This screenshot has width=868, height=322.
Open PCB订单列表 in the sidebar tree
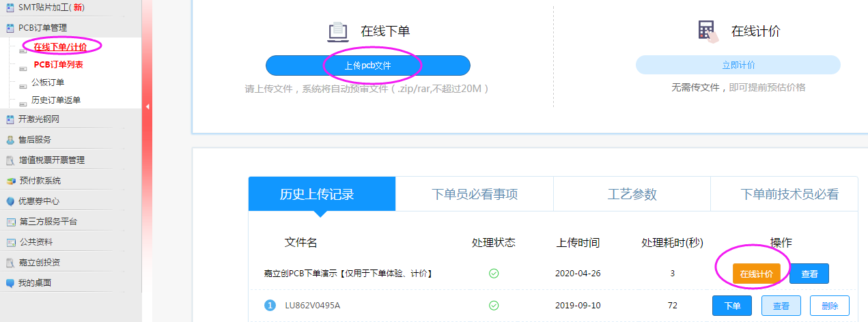coord(58,65)
